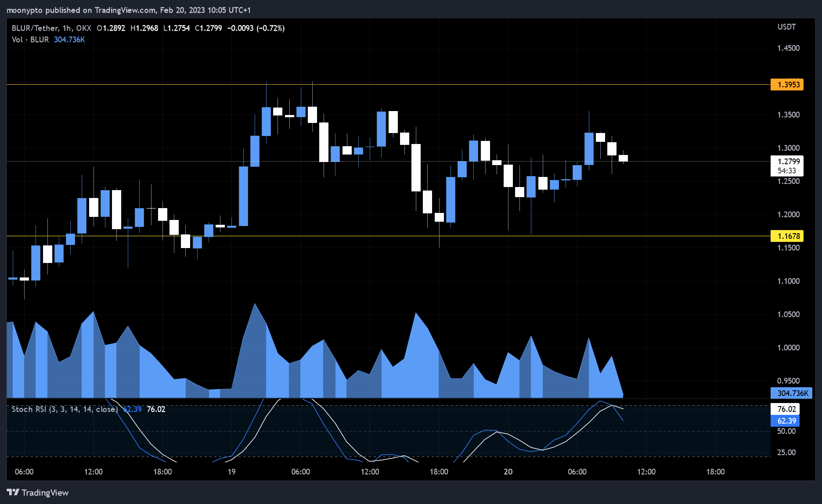Click the 1.1000 price axis label
Screen dimensions: 822x504
pos(788,281)
